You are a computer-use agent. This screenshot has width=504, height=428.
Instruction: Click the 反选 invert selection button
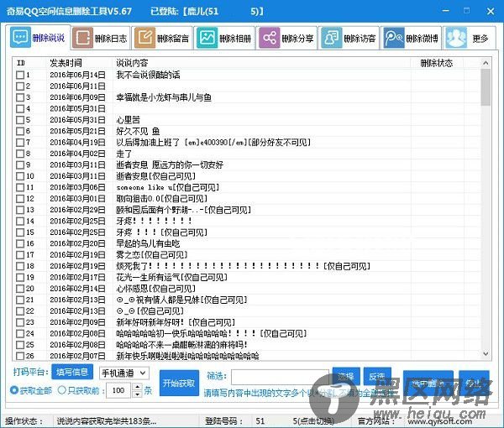[x=377, y=376]
